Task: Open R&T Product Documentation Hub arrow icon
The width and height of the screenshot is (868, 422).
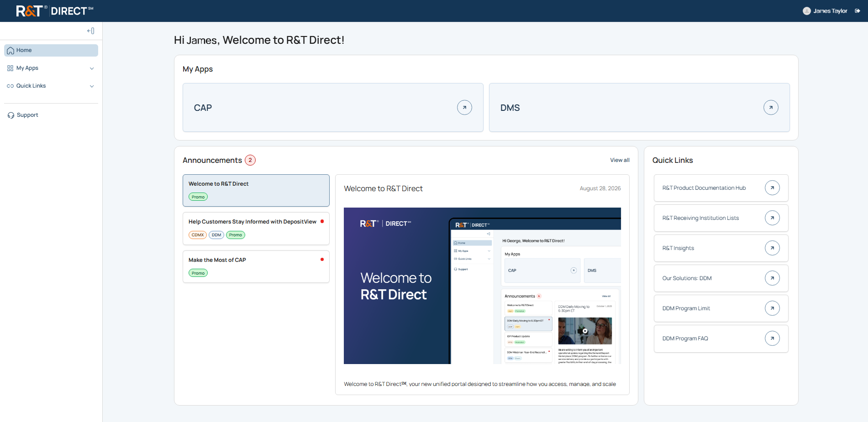Action: (772, 188)
